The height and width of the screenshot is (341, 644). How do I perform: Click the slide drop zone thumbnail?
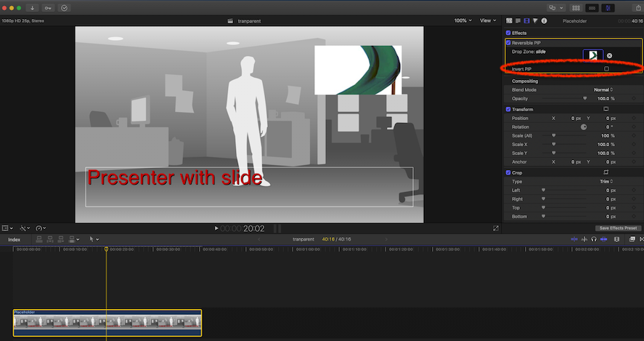coord(593,56)
